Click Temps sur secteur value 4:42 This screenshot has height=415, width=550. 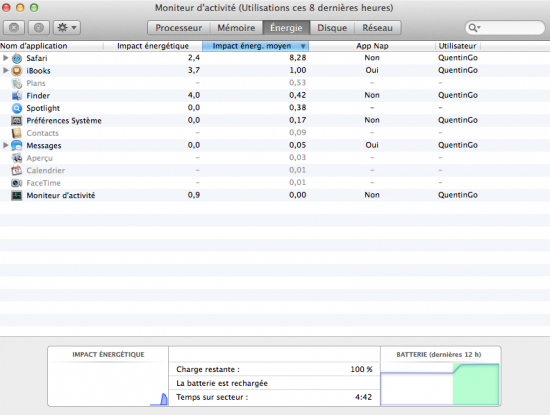tap(363, 397)
